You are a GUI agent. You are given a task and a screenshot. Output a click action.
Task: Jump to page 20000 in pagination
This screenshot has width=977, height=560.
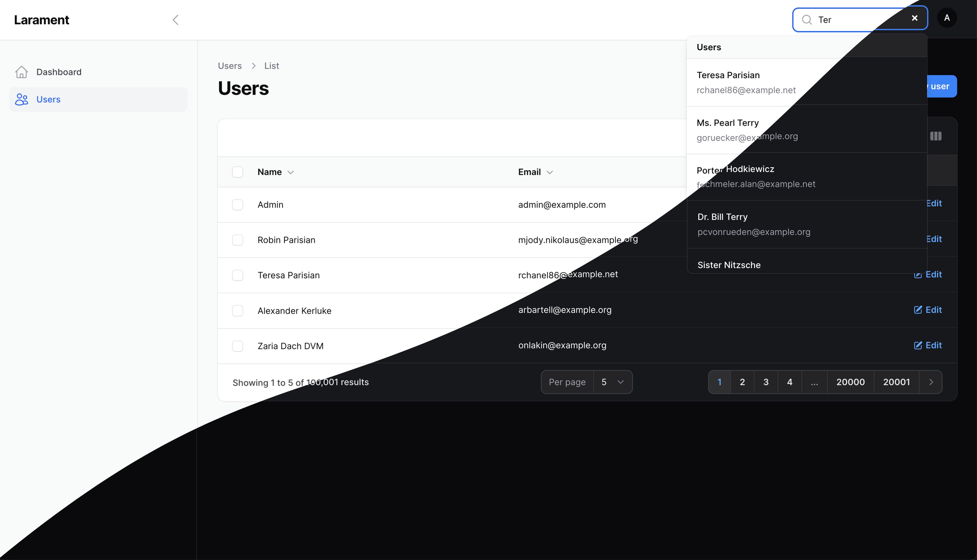[x=850, y=382]
